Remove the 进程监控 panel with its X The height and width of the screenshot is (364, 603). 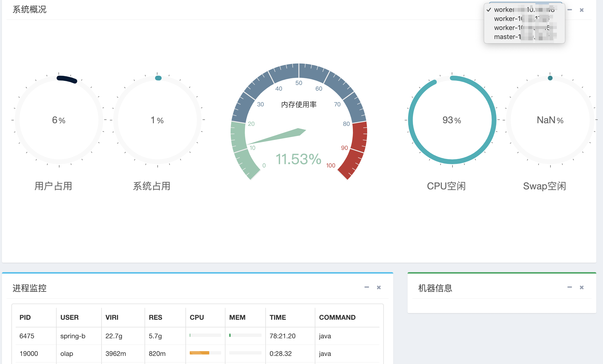[379, 287]
